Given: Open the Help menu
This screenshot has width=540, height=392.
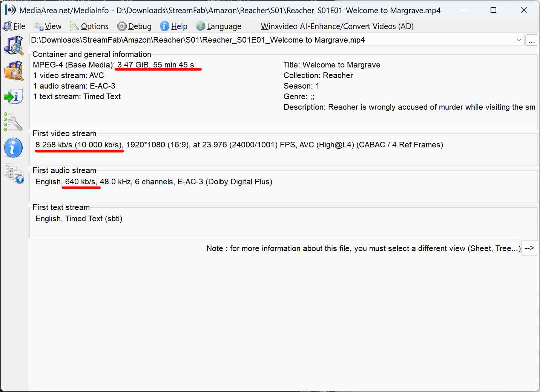Looking at the screenshot, I should click(x=174, y=26).
